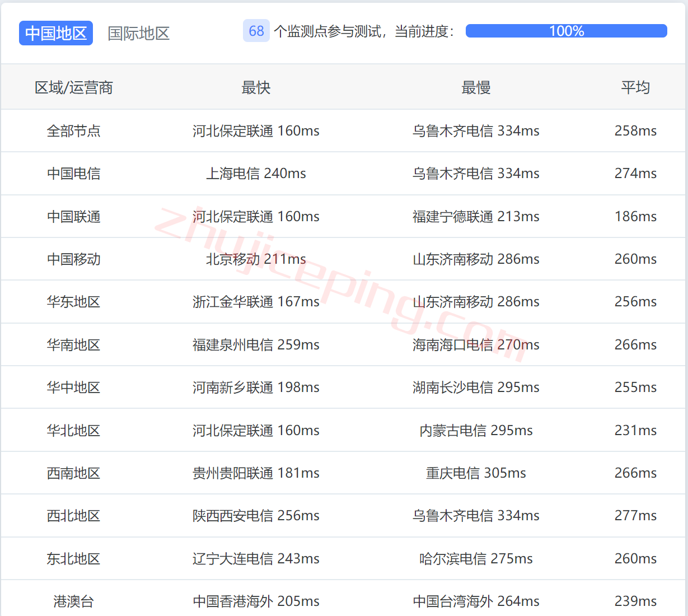Click 辽宁大连电信 243ms cell
Viewport: 688px width, 616px height.
[x=256, y=558]
